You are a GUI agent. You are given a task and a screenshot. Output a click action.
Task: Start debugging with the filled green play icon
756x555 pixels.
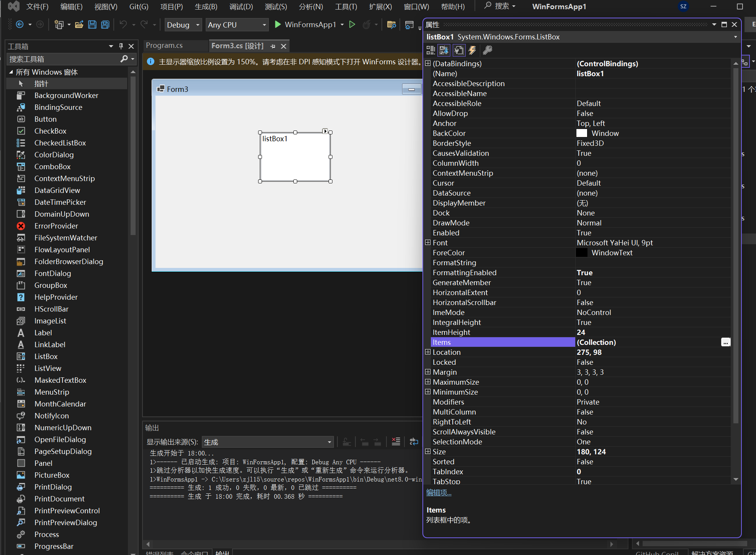[x=278, y=24]
